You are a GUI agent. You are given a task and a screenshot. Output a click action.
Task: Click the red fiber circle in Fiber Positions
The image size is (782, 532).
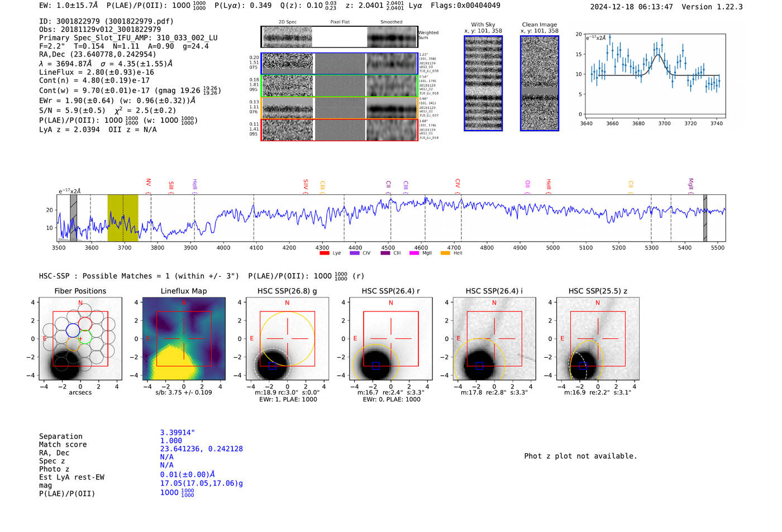point(85,324)
